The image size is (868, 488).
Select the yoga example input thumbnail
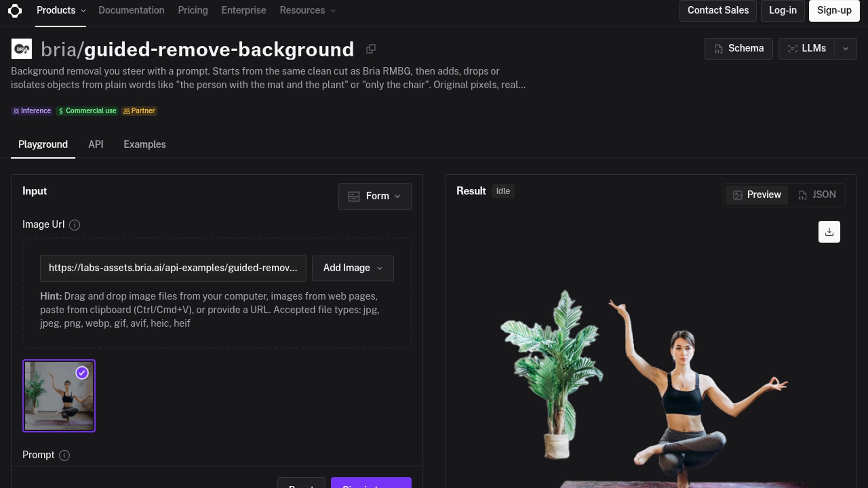[x=59, y=396]
